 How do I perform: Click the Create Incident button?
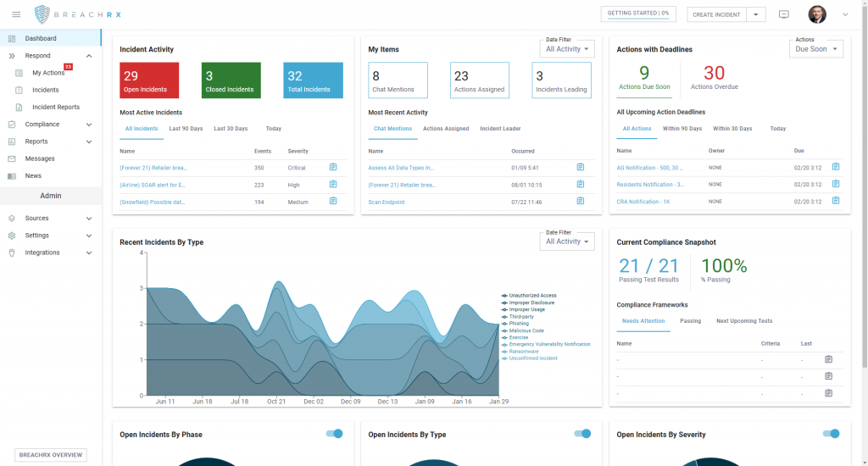click(x=717, y=14)
